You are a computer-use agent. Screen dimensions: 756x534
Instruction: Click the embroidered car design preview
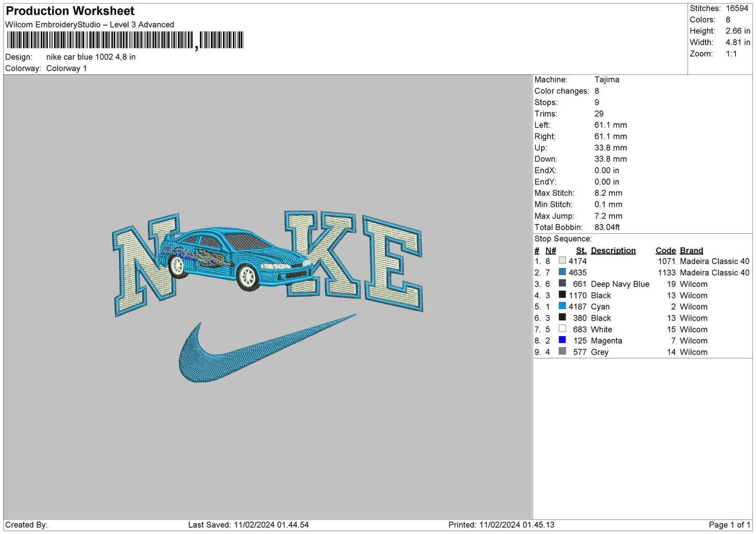click(x=238, y=259)
